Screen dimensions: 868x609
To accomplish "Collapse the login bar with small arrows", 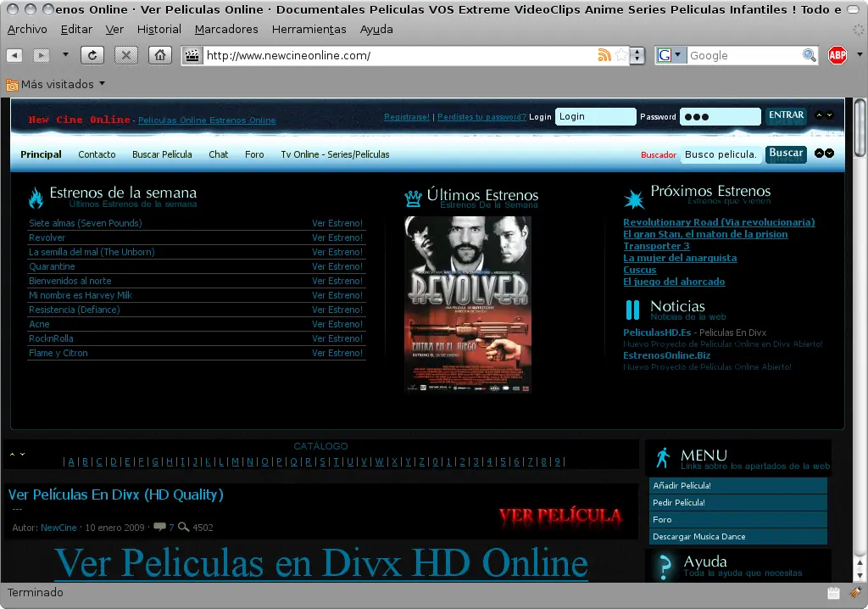I will (x=824, y=115).
